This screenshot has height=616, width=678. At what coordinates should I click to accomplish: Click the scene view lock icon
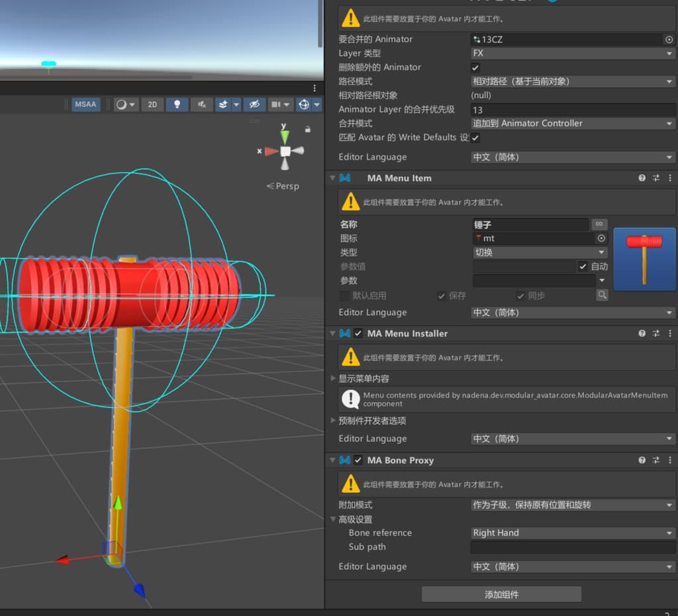(x=307, y=129)
